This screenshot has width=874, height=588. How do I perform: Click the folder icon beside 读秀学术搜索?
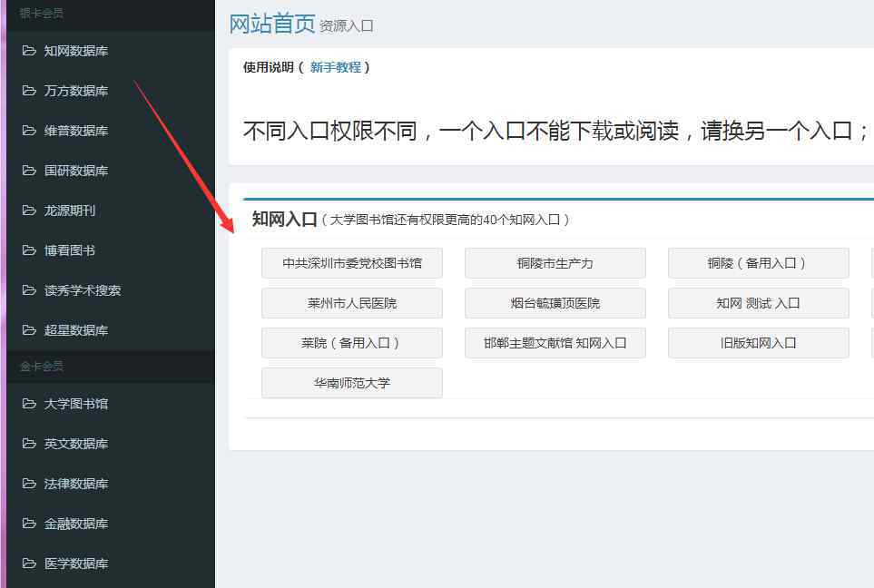click(29, 289)
